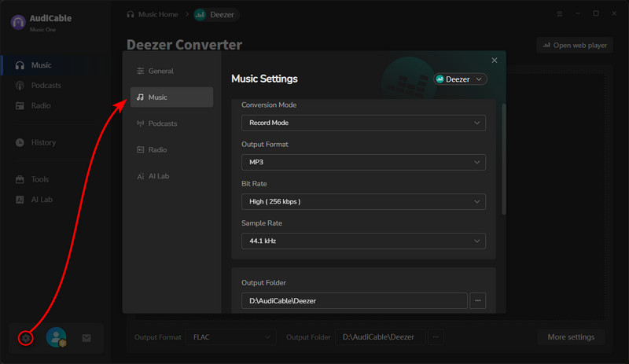Open the mail envelope icon
Image resolution: width=629 pixels, height=364 pixels.
86,338
